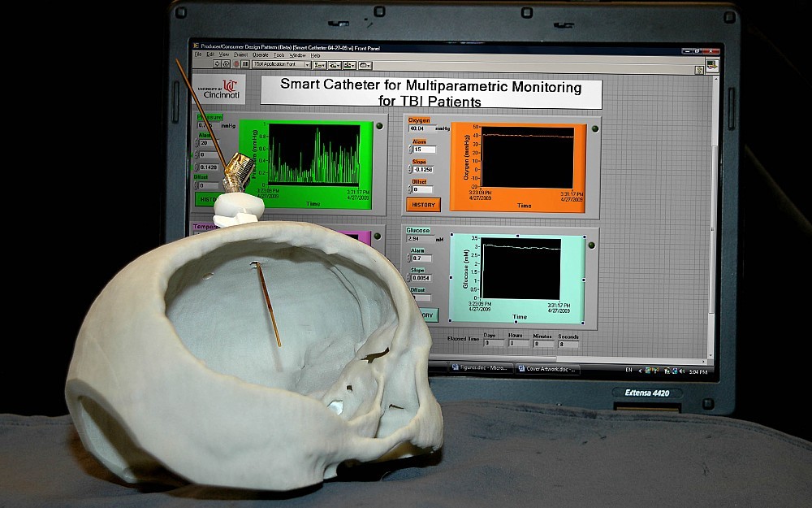Open the Window menu

(x=298, y=55)
